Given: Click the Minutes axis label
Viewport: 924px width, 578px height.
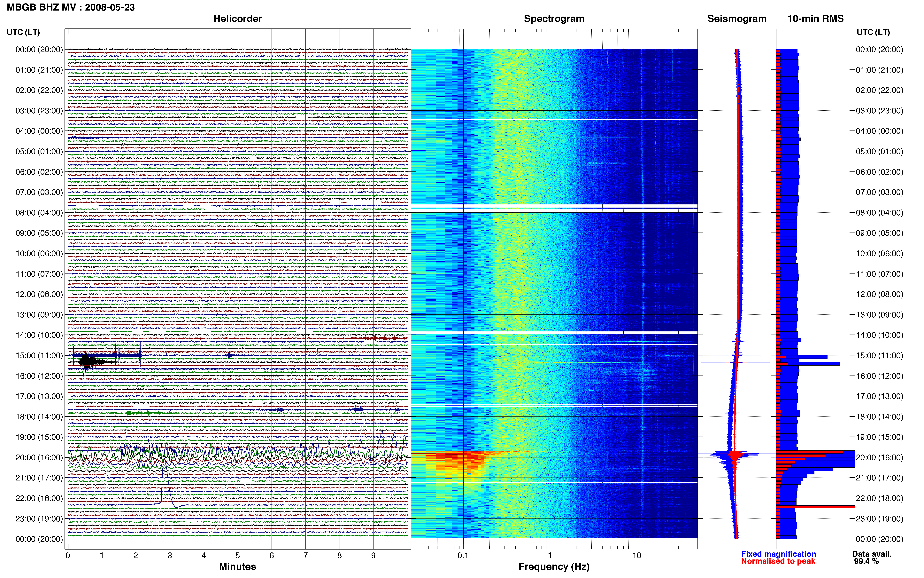Looking at the screenshot, I should [237, 566].
